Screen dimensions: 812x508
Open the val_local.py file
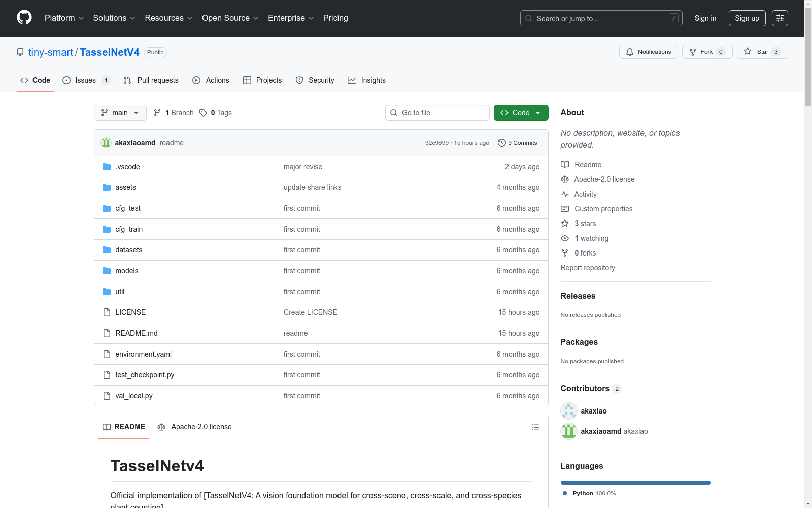[134, 396]
